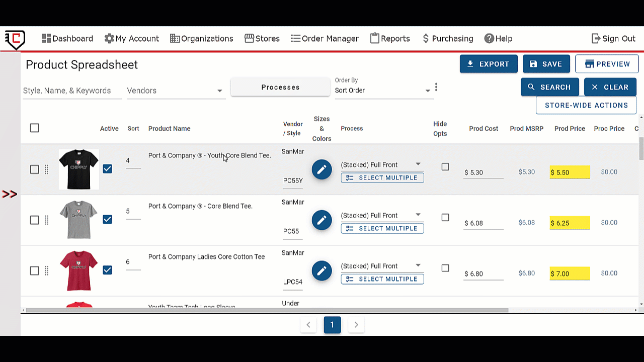This screenshot has width=644, height=362.
Task: Edit Prod Cost $ 6.80 field
Action: click(484, 274)
